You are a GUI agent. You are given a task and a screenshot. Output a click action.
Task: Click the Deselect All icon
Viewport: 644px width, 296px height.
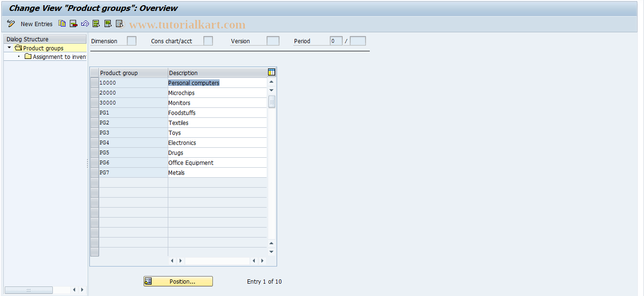tap(119, 23)
